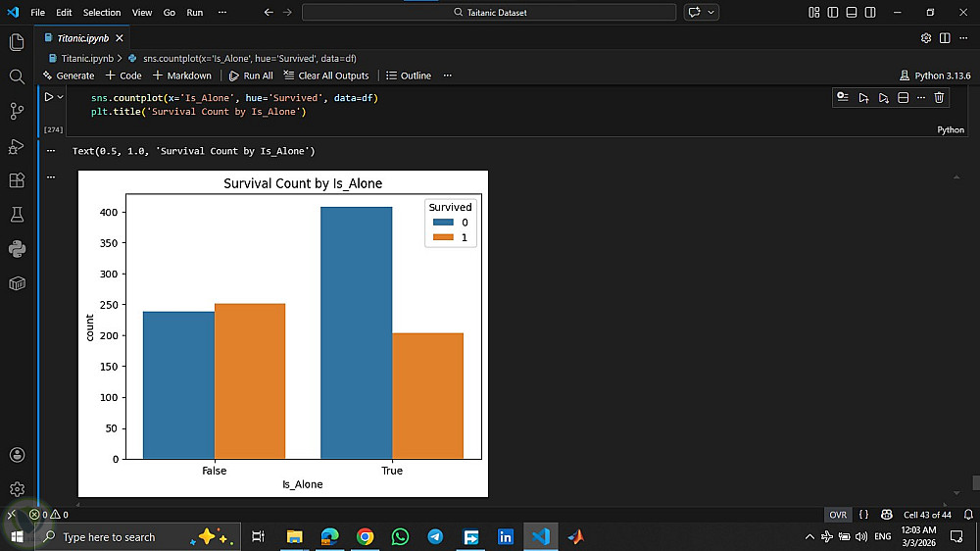Open cell toolbar more actions ellipsis

920,98
